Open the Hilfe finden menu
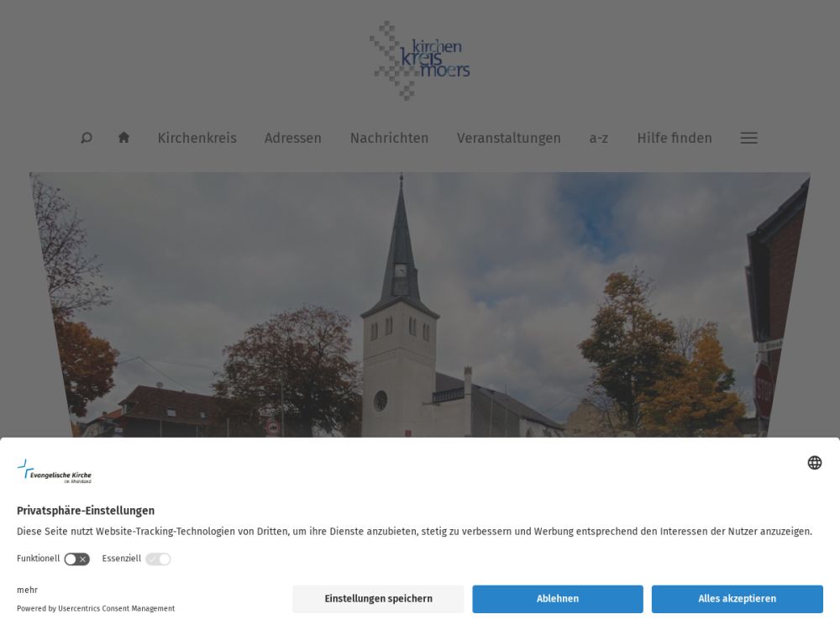Viewport: 840px width, 630px height. coord(675,139)
